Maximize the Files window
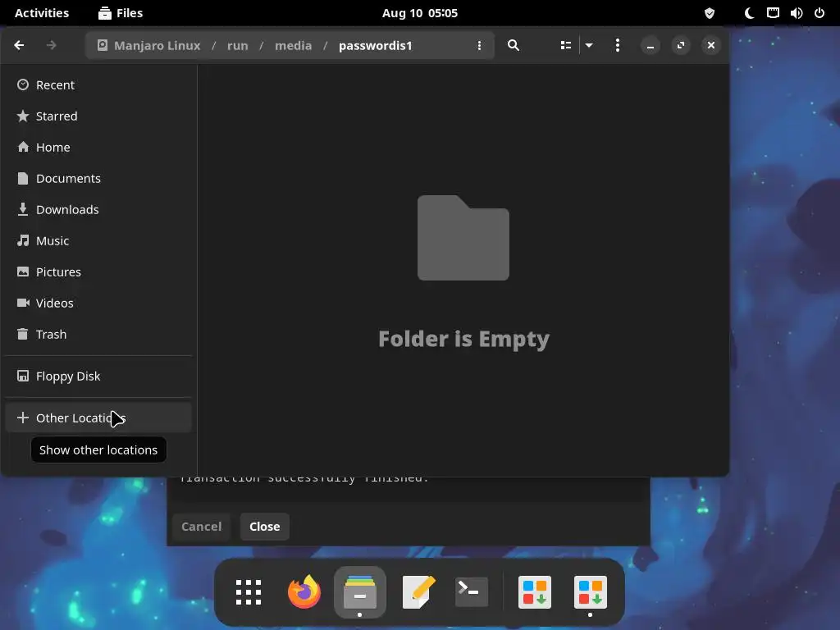The width and height of the screenshot is (840, 630). pyautogui.click(x=681, y=46)
